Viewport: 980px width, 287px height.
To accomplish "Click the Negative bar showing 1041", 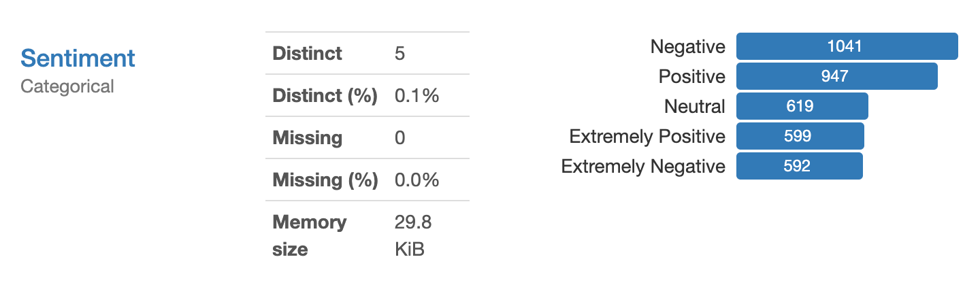I will point(847,46).
